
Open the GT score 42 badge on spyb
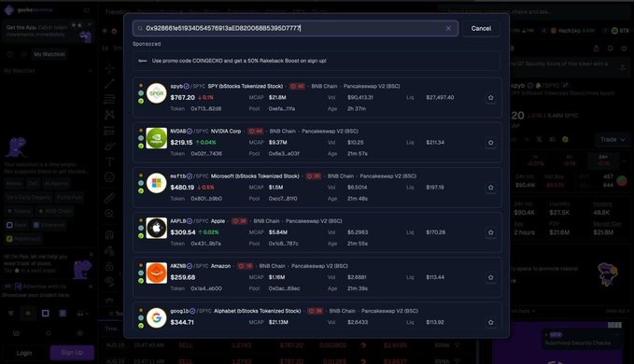(x=297, y=86)
